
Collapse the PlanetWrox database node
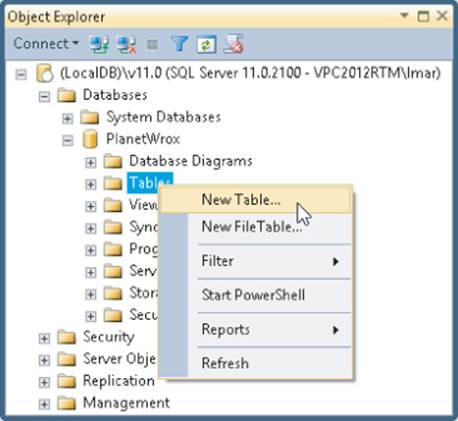click(67, 141)
